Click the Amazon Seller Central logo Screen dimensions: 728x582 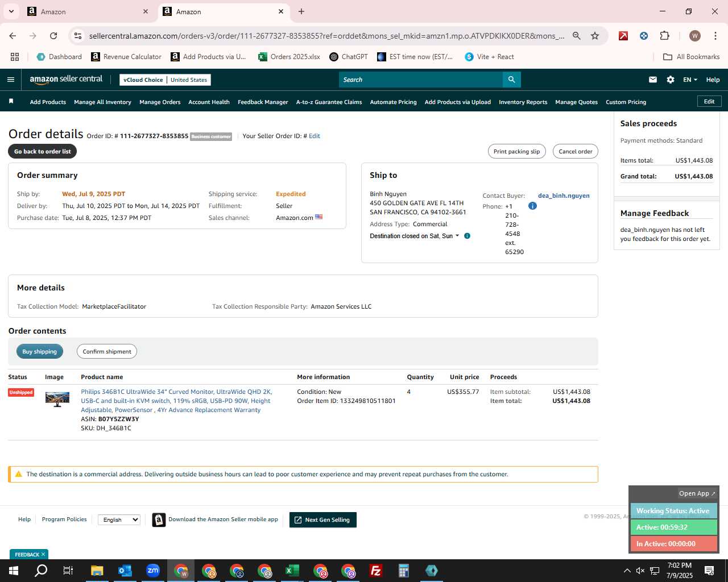coord(66,80)
